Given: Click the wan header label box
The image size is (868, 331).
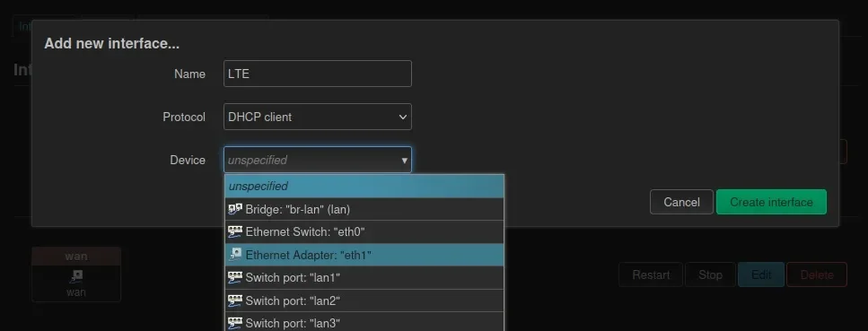Looking at the screenshot, I should [76, 257].
